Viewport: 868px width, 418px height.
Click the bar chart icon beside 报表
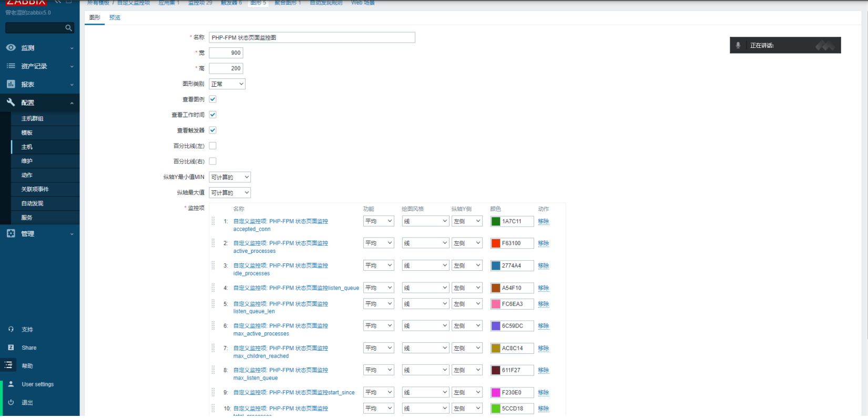(x=11, y=84)
